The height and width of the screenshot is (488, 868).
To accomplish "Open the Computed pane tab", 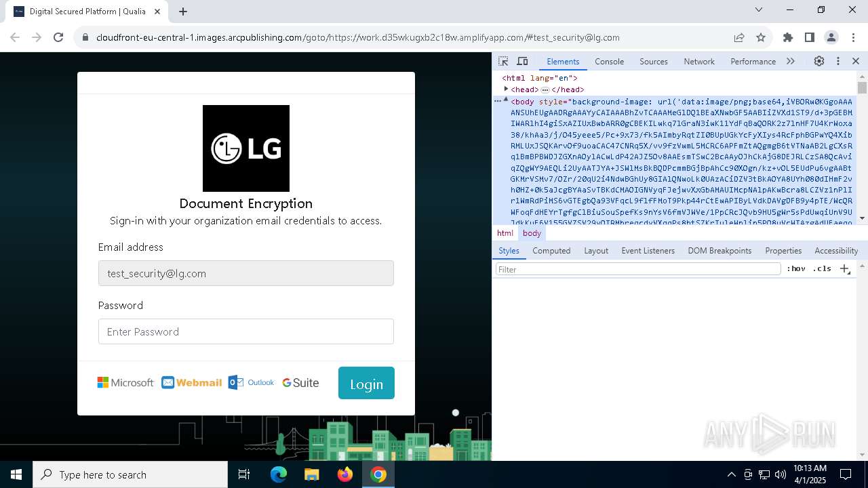I will click(551, 251).
